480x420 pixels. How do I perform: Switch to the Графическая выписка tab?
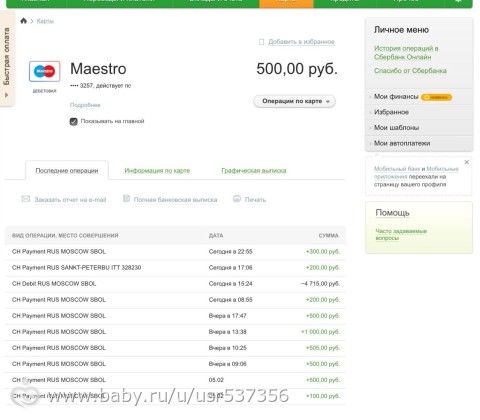point(254,171)
